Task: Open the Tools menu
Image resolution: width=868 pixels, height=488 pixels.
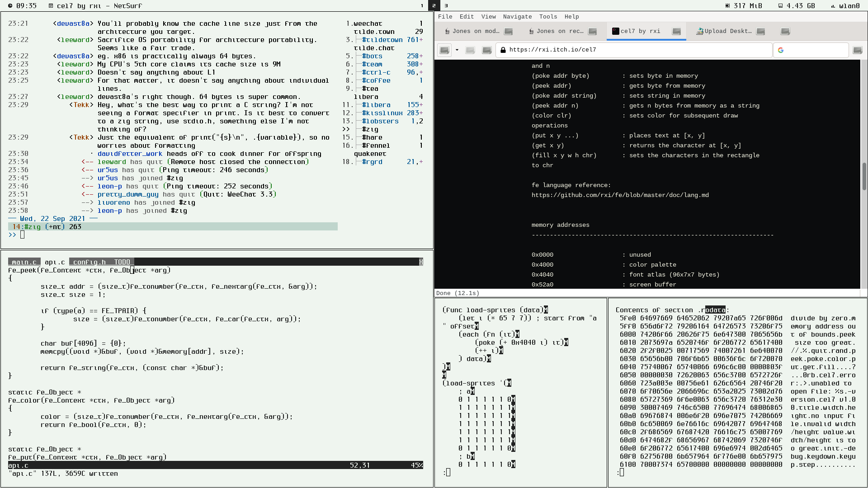Action: click(x=548, y=17)
